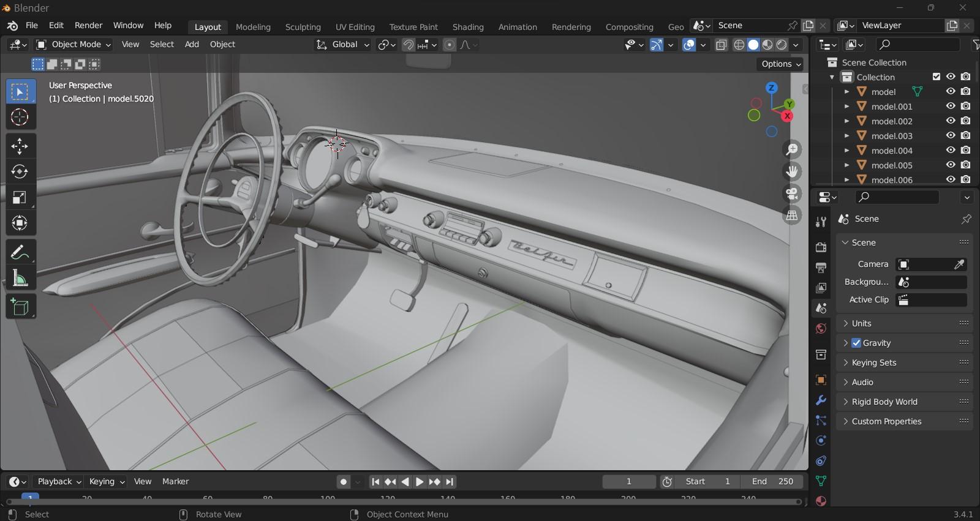This screenshot has width=980, height=521.
Task: Toggle auto keying record button
Action: point(344,482)
